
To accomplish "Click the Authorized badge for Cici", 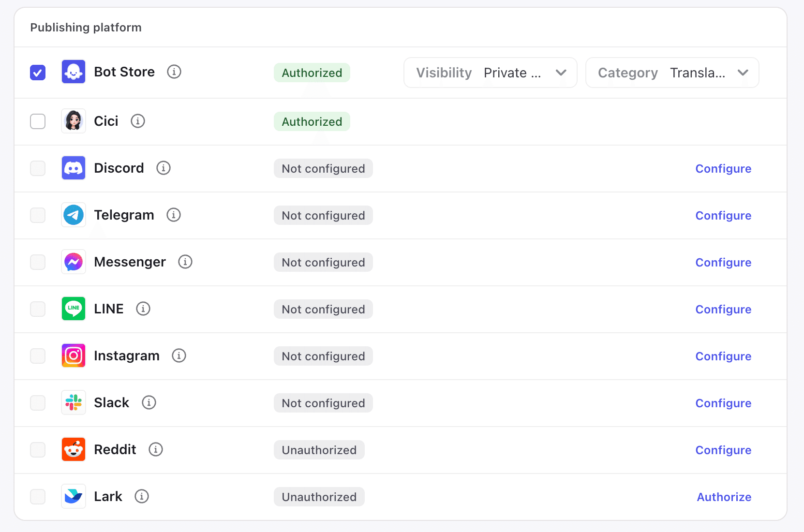I will 312,122.
